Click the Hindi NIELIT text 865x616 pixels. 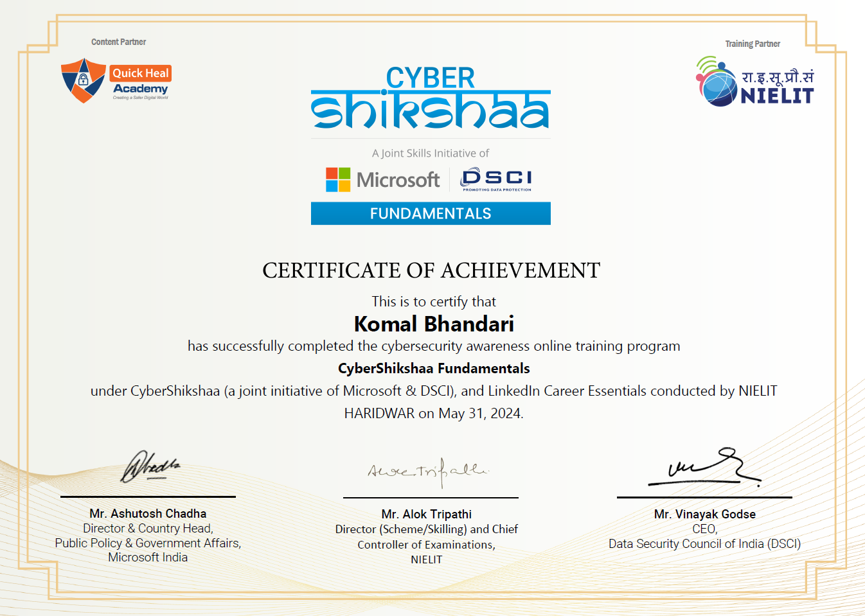click(x=778, y=77)
